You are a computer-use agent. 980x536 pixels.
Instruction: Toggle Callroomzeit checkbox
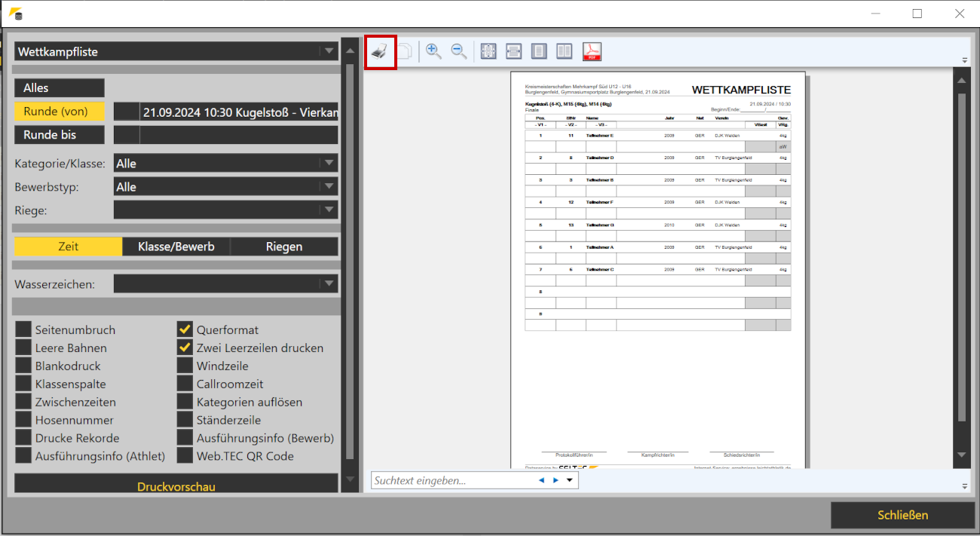click(185, 384)
